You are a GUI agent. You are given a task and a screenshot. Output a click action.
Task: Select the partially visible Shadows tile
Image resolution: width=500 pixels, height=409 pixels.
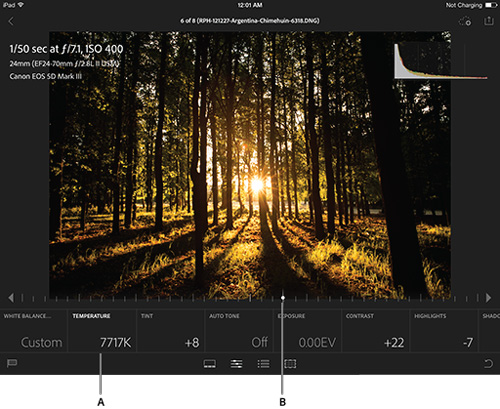point(489,330)
